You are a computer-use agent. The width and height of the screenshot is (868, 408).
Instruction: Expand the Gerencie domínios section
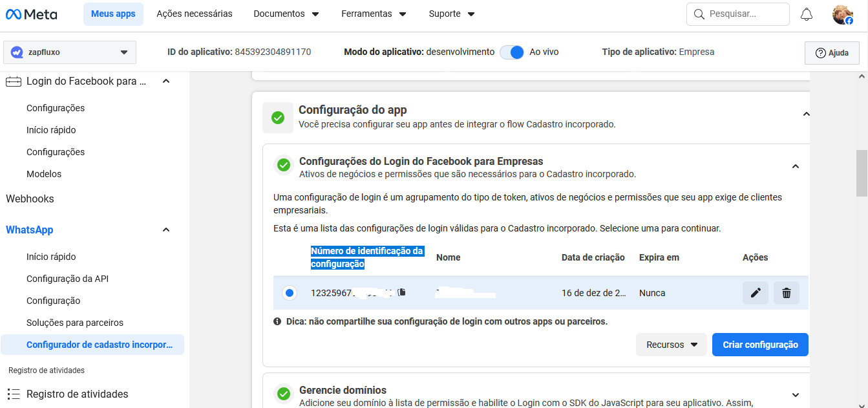[795, 394]
